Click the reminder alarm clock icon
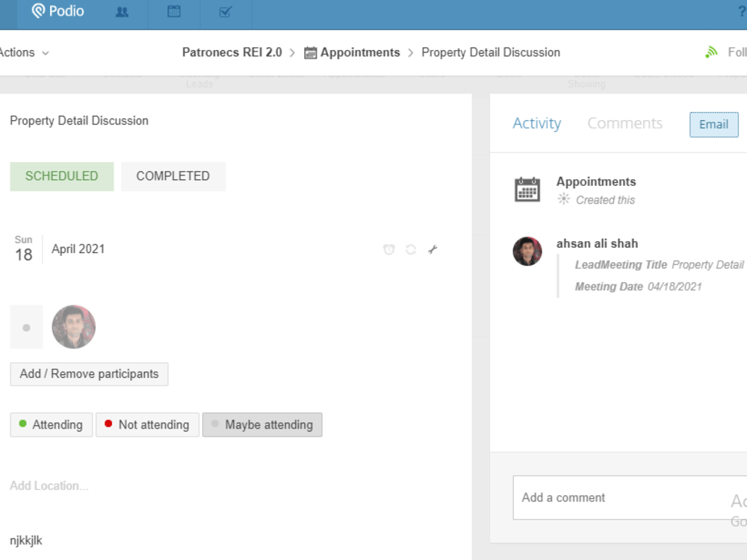This screenshot has width=747, height=560. coord(388,249)
